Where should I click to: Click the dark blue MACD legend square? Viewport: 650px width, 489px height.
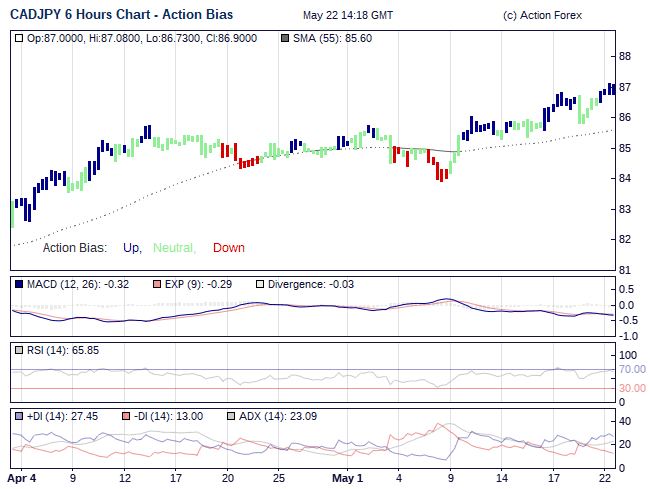point(20,285)
